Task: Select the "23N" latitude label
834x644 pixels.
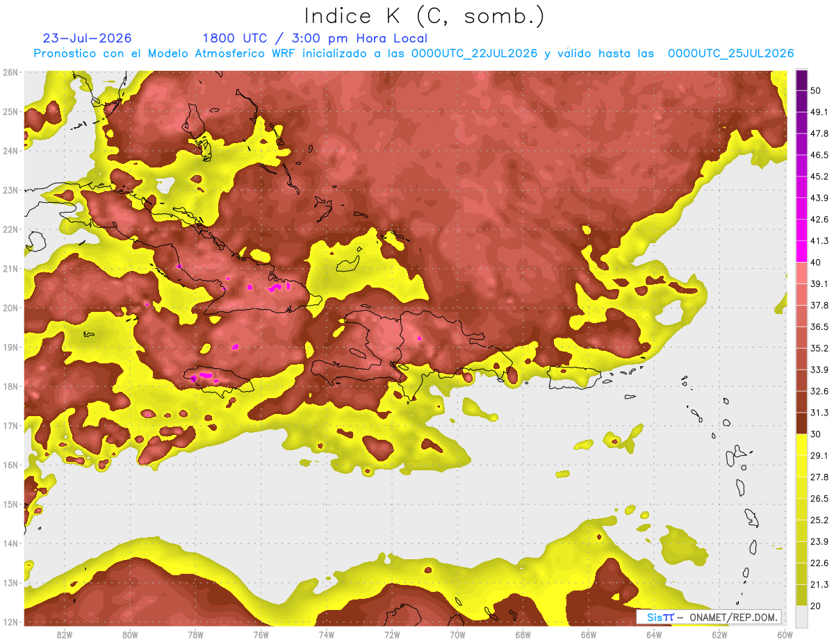Action: coord(10,190)
